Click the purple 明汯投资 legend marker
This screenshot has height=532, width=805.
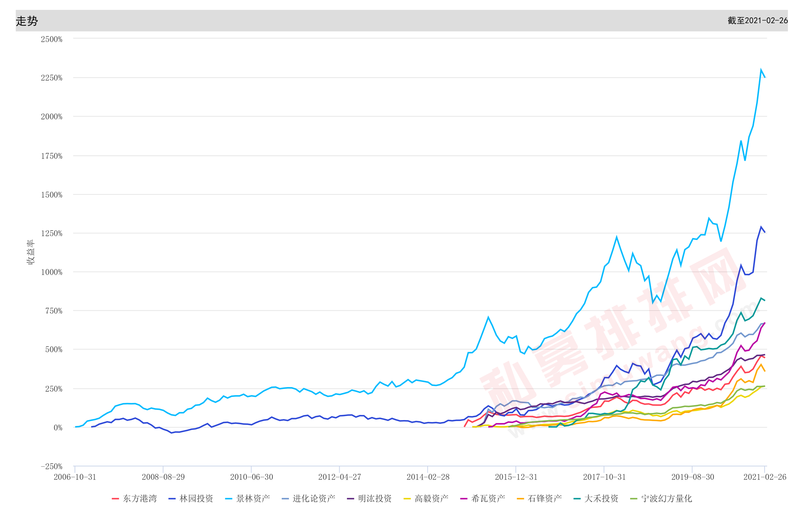click(351, 499)
